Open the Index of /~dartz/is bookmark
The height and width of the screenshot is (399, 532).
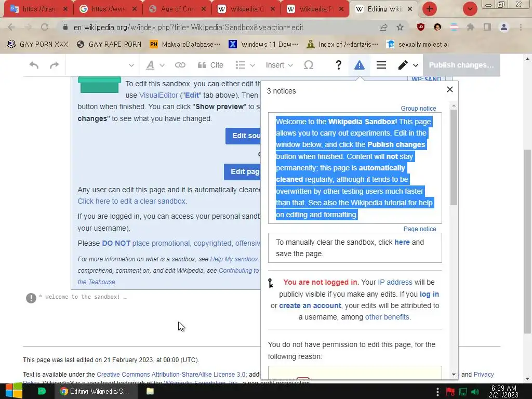(x=342, y=45)
